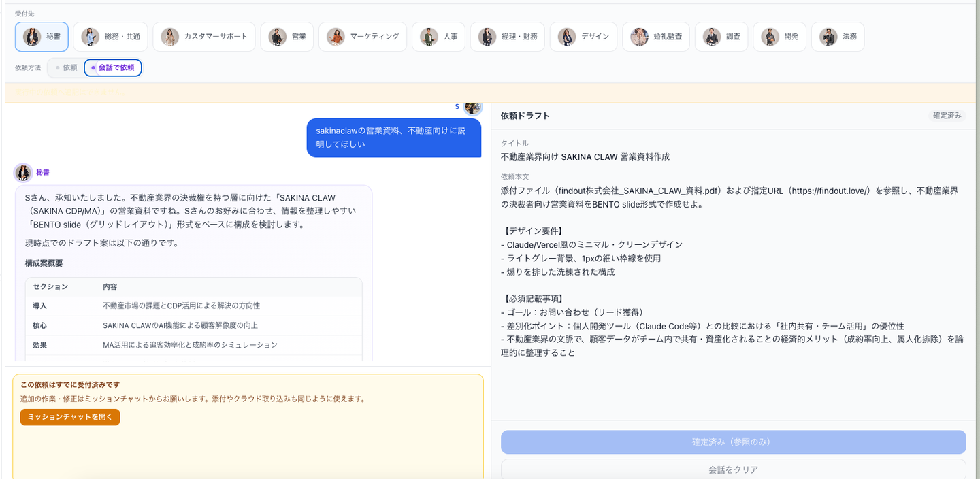The width and height of the screenshot is (980, 479).
Task: Click the 受付先 label
Action: [24, 14]
